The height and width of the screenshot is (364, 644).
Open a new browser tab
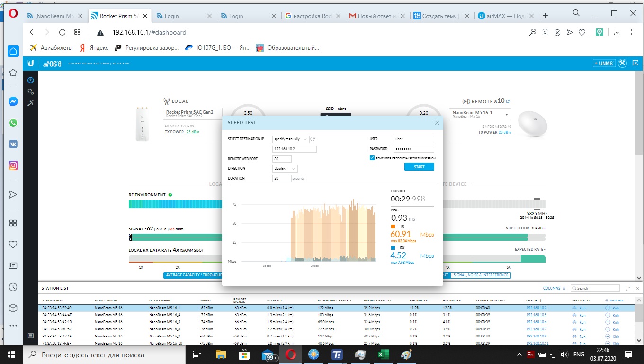pyautogui.click(x=545, y=16)
